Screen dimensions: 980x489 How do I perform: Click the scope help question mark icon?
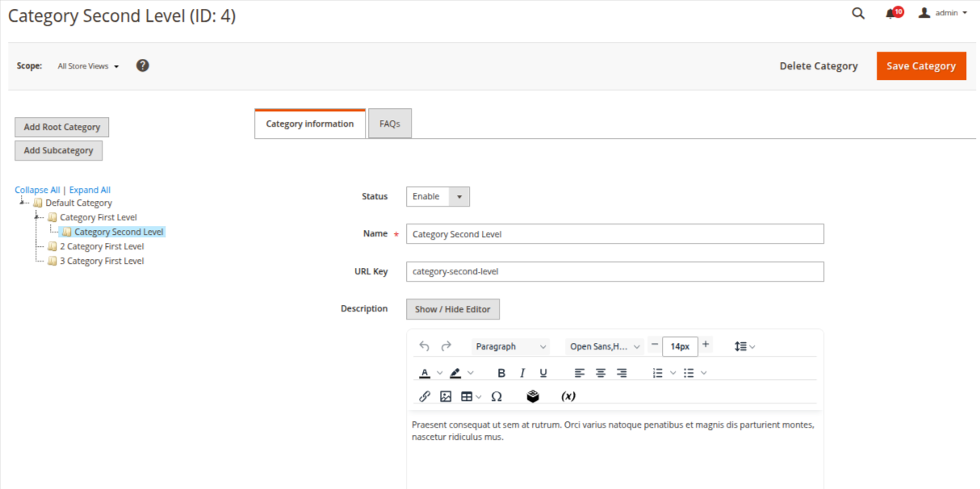[143, 66]
